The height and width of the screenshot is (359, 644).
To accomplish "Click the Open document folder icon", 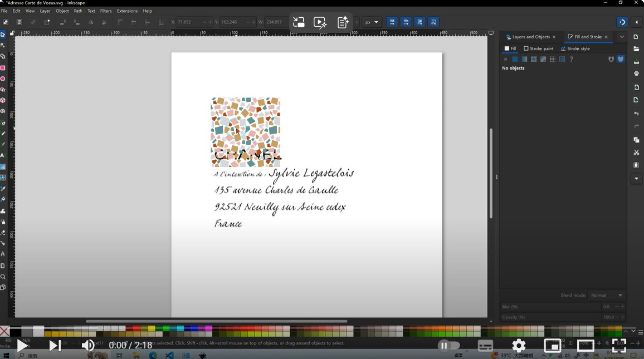I will (636, 49).
